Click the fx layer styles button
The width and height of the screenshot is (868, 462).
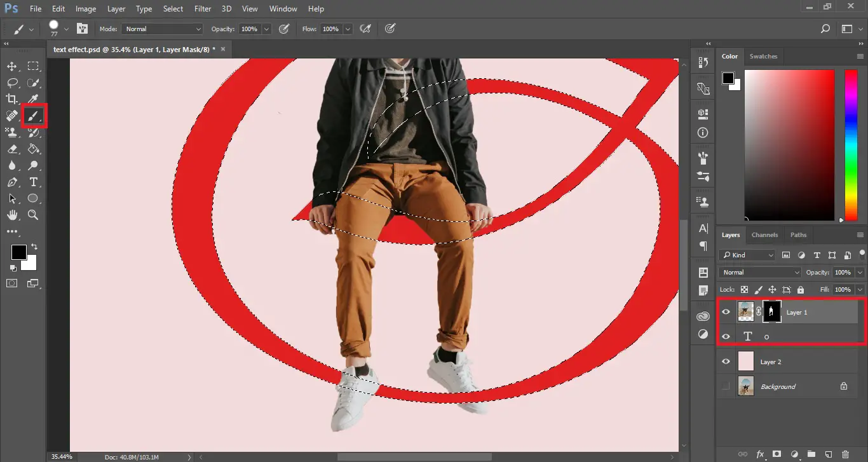760,454
